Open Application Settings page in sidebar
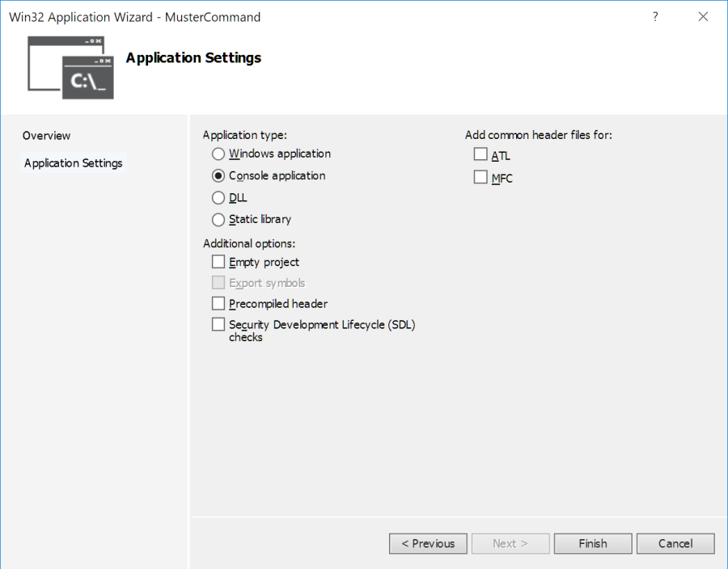The width and height of the screenshot is (728, 569). [74, 162]
